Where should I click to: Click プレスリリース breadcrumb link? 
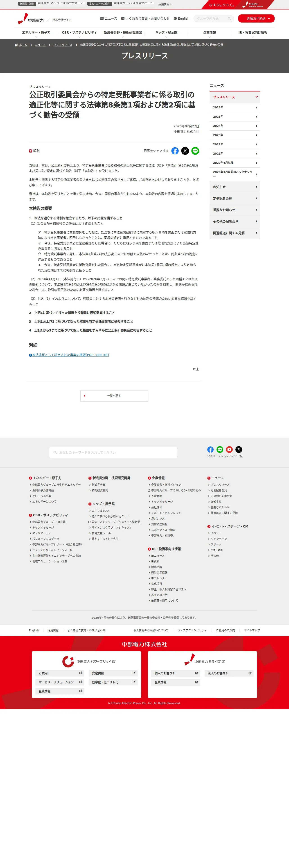pos(63,45)
